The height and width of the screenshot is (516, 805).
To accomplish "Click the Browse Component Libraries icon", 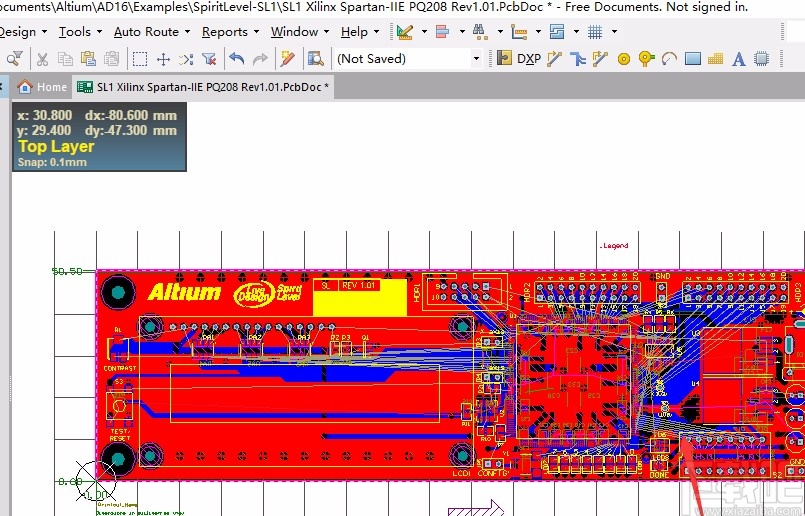I will [315, 59].
